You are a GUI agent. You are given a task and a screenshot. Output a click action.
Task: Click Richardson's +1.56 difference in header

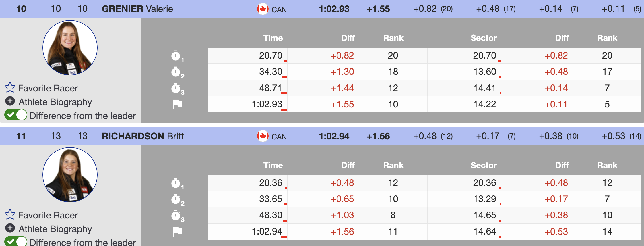tap(378, 136)
